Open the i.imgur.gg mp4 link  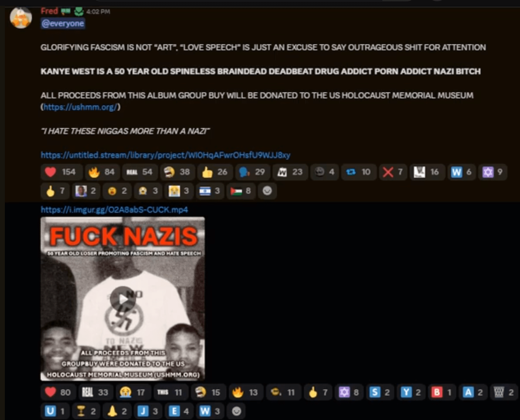114,210
